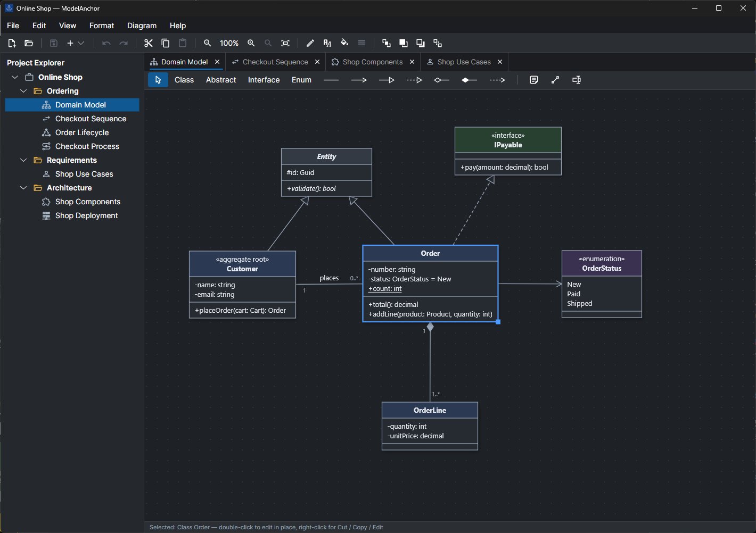Select the OrderStatus enumeration box
The width and height of the screenshot is (756, 533).
point(602,284)
